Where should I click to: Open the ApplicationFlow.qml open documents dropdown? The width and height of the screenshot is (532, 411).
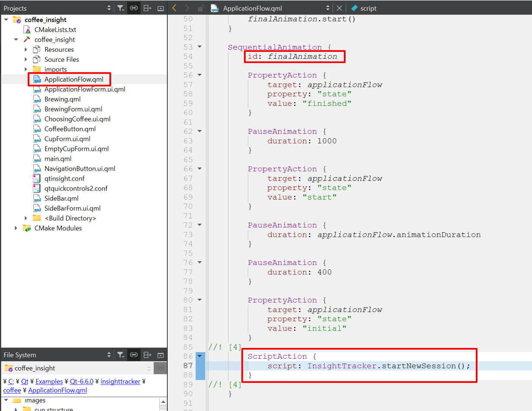tap(328, 8)
